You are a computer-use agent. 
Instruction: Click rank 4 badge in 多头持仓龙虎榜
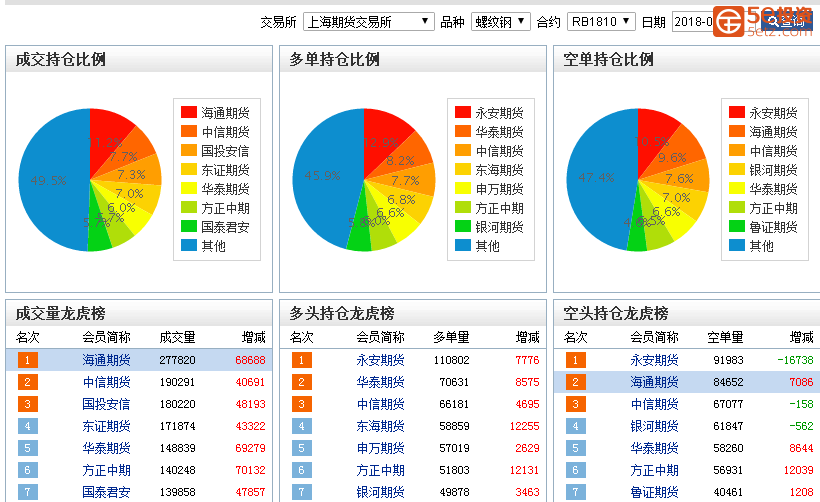(x=301, y=426)
